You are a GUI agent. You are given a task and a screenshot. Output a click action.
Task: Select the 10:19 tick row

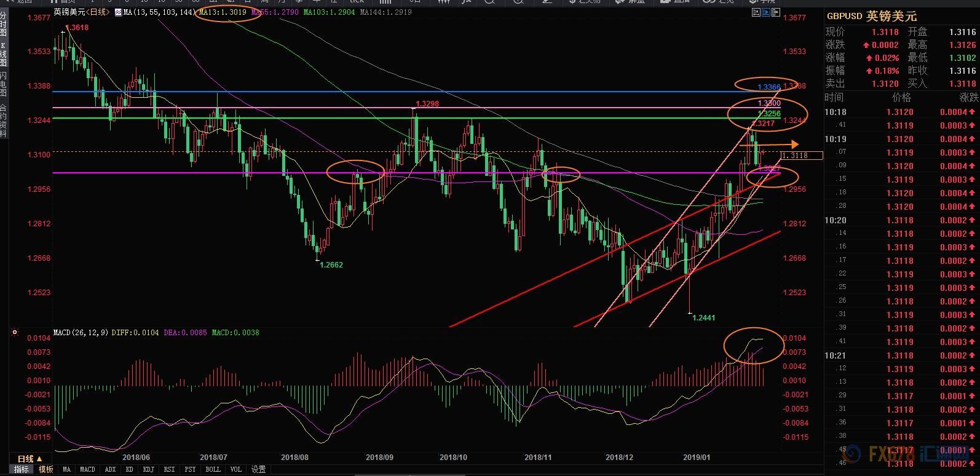click(x=901, y=139)
